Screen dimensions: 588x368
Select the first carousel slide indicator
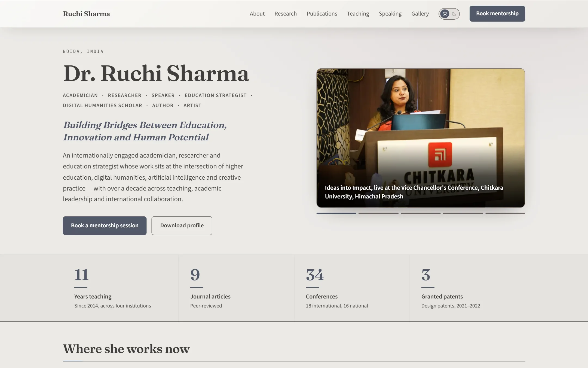pos(336,213)
